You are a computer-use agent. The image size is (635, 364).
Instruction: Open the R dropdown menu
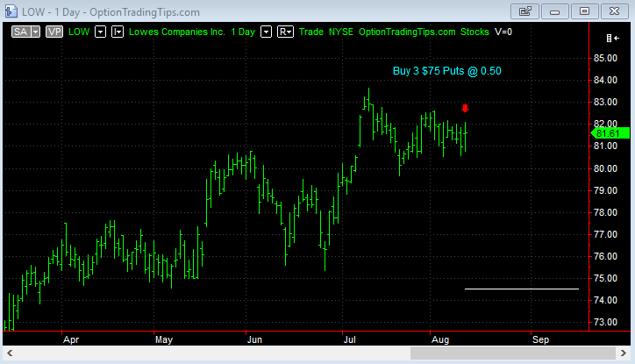pos(286,32)
